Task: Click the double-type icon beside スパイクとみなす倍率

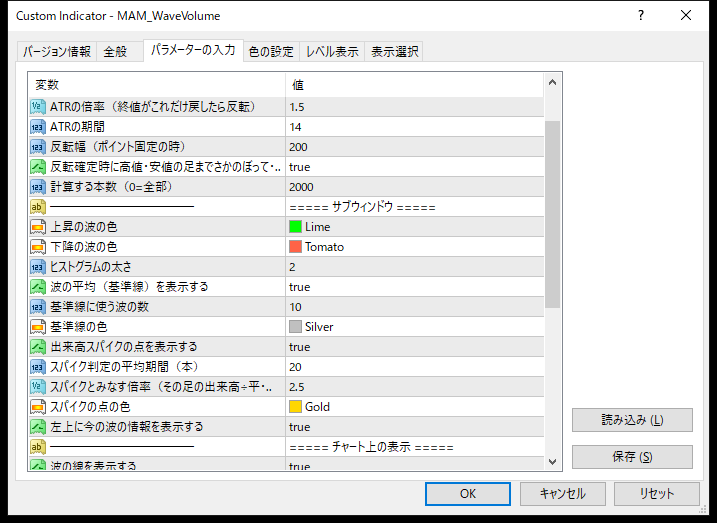Action: point(38,387)
